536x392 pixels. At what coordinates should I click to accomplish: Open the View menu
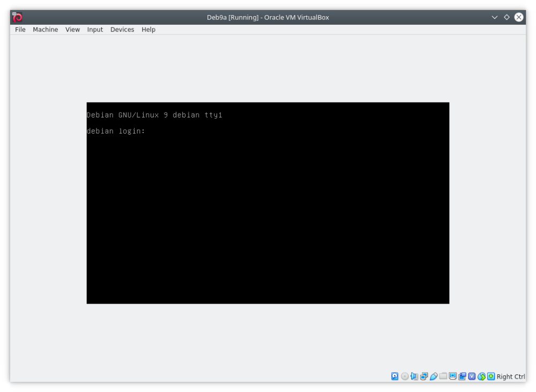click(x=72, y=29)
